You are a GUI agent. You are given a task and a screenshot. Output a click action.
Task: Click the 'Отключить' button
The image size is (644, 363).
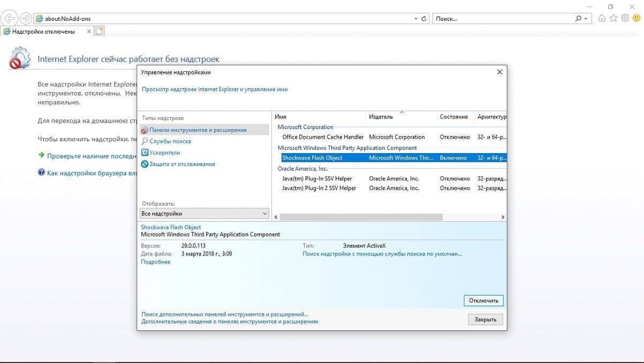pos(483,300)
